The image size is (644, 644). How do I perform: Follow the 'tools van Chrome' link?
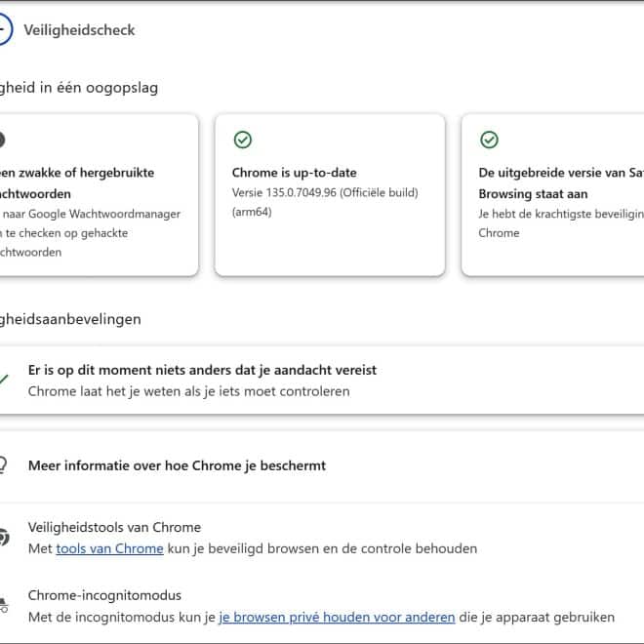click(x=109, y=548)
